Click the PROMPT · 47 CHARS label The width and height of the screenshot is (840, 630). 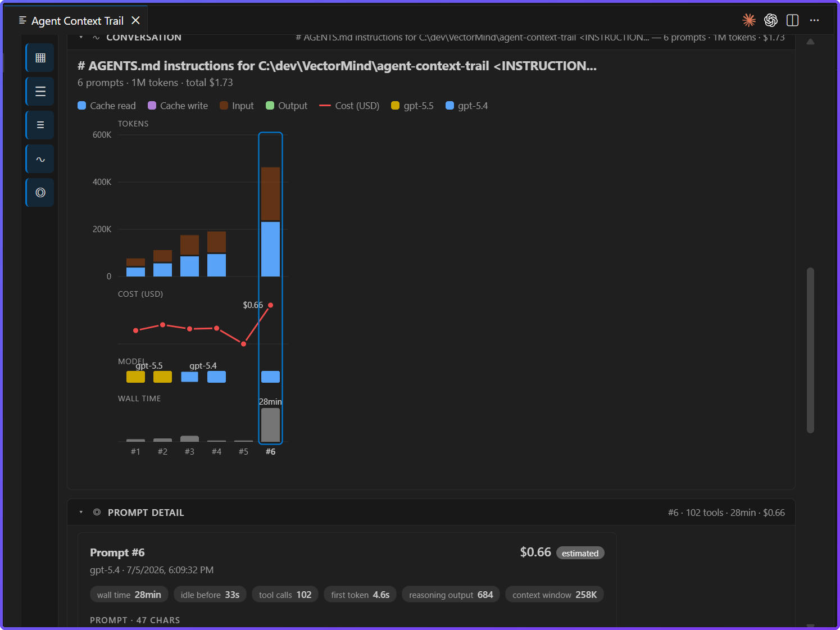[135, 620]
